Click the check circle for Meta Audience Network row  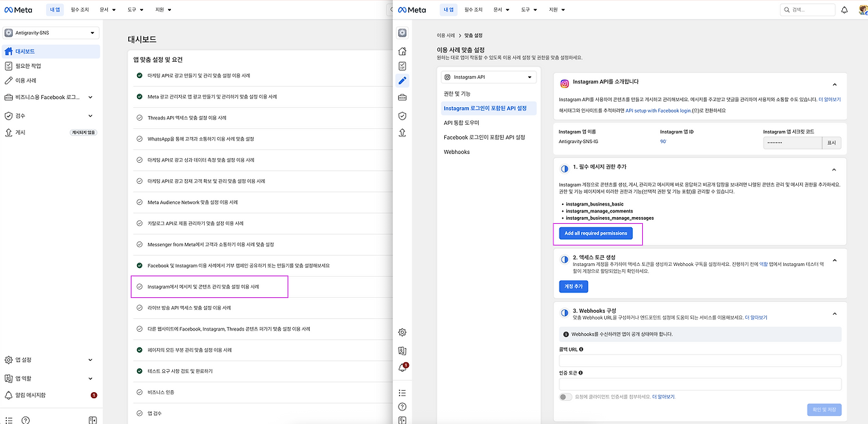(x=139, y=202)
